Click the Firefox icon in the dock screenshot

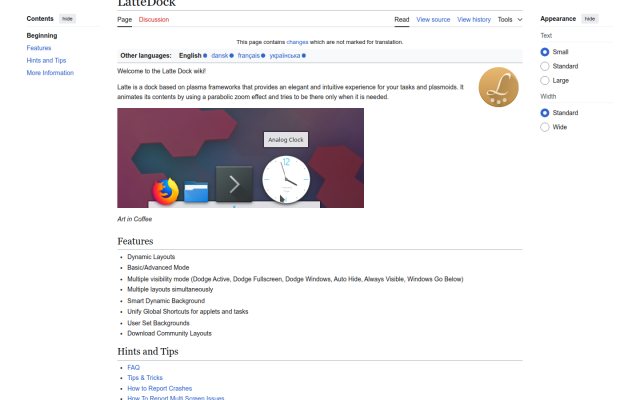click(x=165, y=191)
